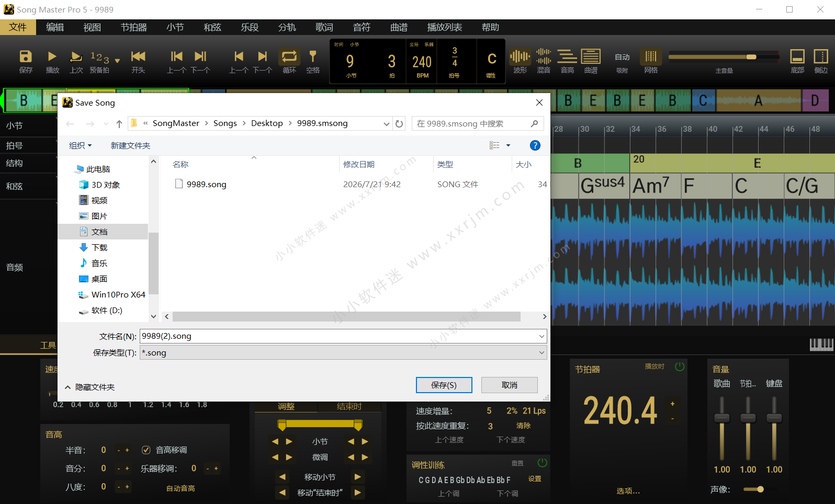Select 软件 (D:) drive
Viewport: 835px width, 504px height.
[x=101, y=310]
